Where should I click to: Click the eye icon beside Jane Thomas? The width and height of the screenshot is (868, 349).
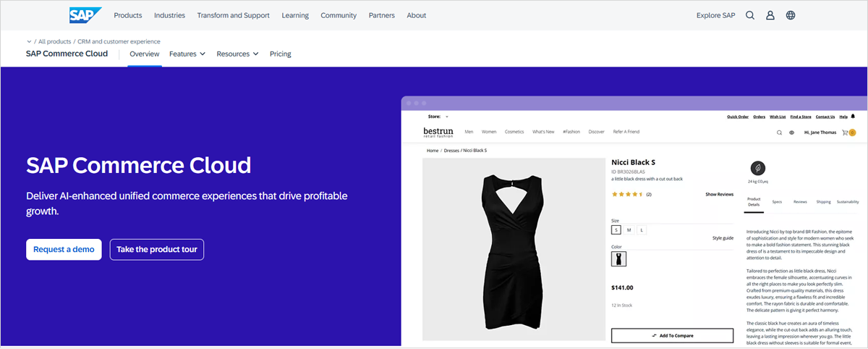[x=792, y=133]
